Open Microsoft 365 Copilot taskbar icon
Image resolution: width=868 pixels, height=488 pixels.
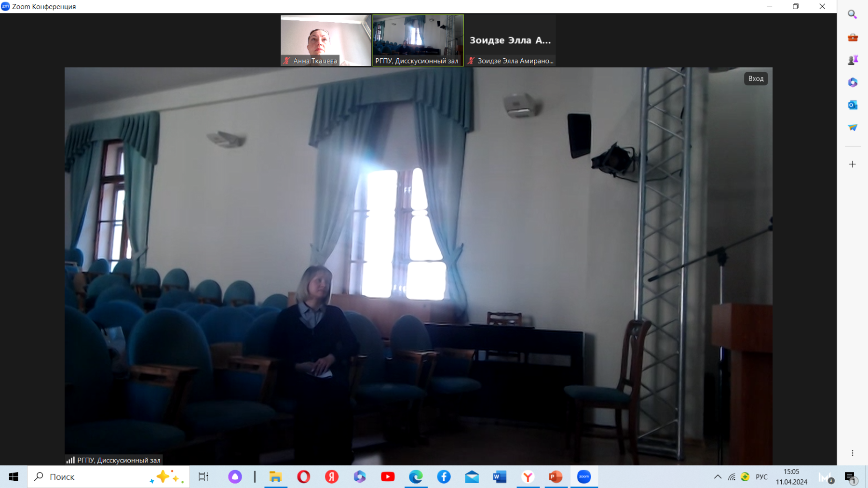[x=360, y=477]
